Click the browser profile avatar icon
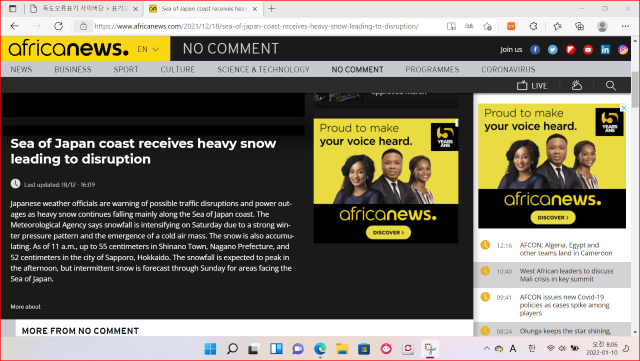 point(602,26)
